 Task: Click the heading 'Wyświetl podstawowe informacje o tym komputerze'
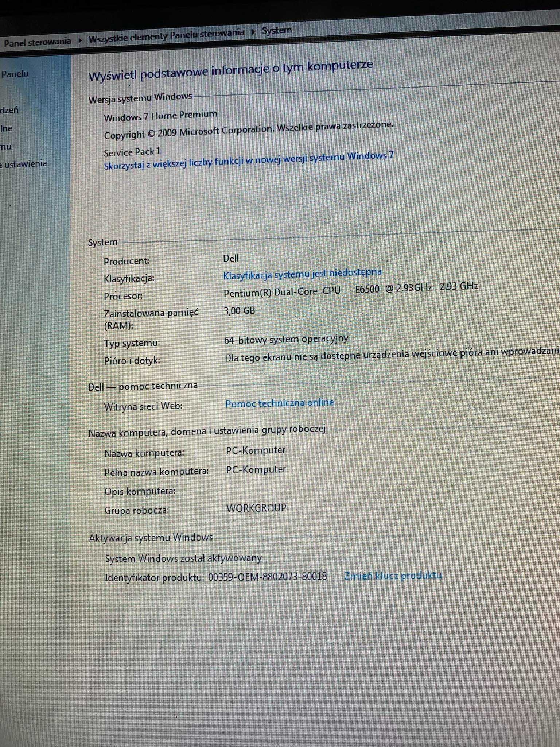click(231, 70)
